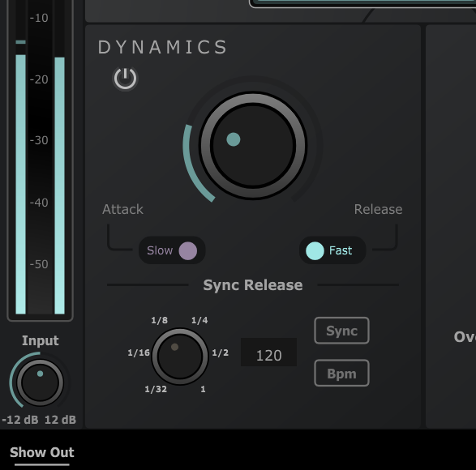The width and height of the screenshot is (476, 470).
Task: Click the right input level meter bar
Action: click(59, 186)
